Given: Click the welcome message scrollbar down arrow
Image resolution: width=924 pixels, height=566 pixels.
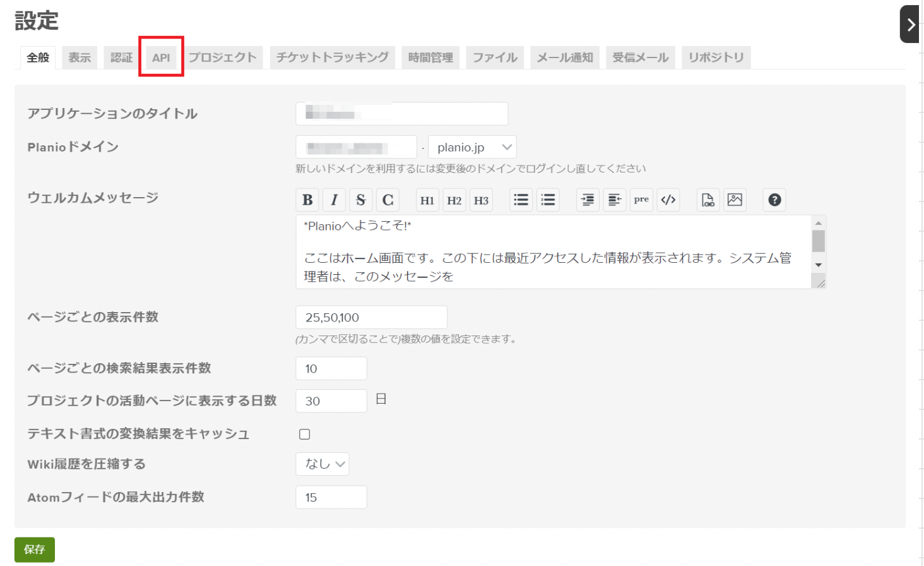Looking at the screenshot, I should click(x=818, y=265).
